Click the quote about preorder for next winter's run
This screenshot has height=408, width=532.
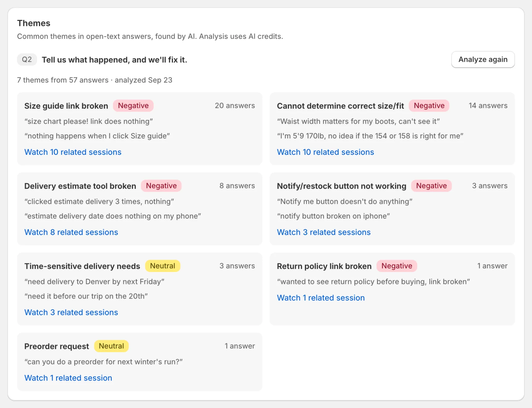(104, 362)
